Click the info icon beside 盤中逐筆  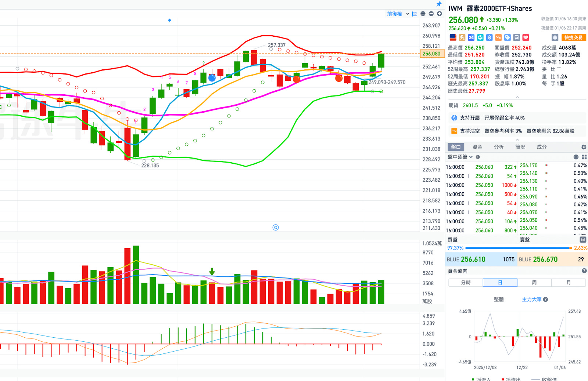(x=478, y=157)
